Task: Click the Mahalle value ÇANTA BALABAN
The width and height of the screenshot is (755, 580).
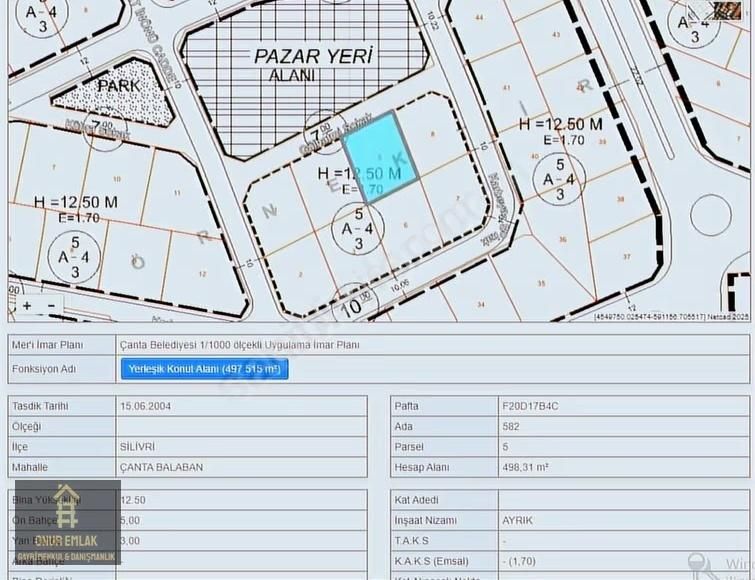Action: point(161,467)
